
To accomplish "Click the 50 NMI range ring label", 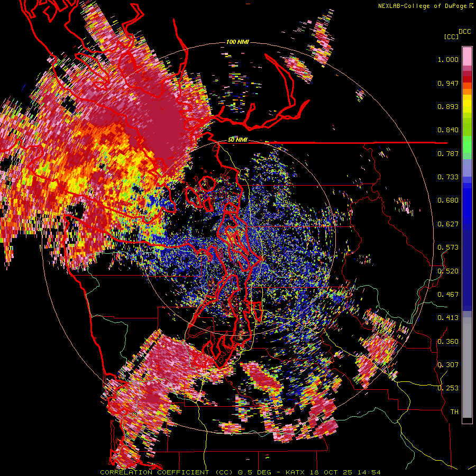I will tap(237, 140).
